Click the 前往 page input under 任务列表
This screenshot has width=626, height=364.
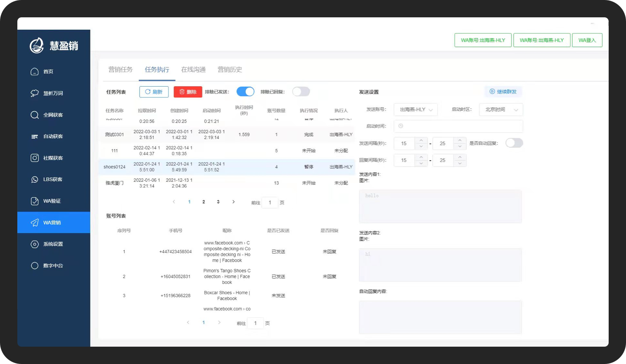coord(270,202)
